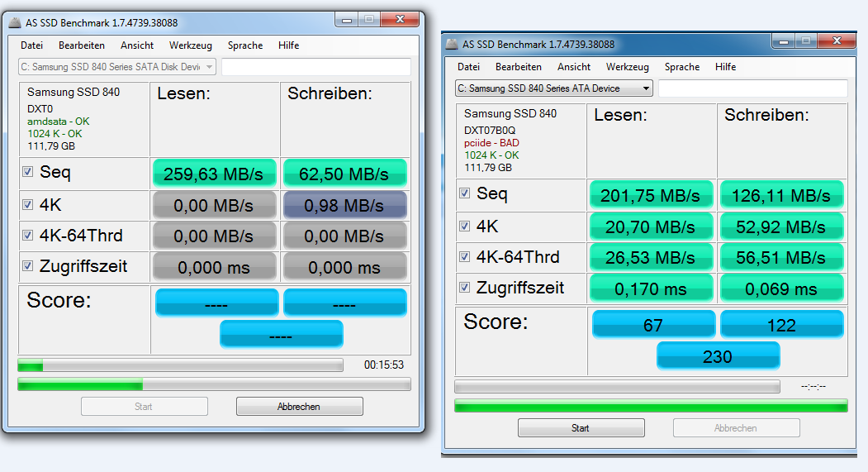This screenshot has width=868, height=472.
Task: Click firmware text DXT07B0Q
Action: click(x=490, y=131)
